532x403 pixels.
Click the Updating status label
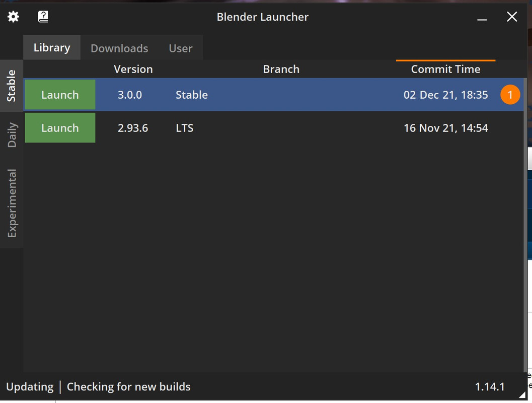[x=30, y=387]
